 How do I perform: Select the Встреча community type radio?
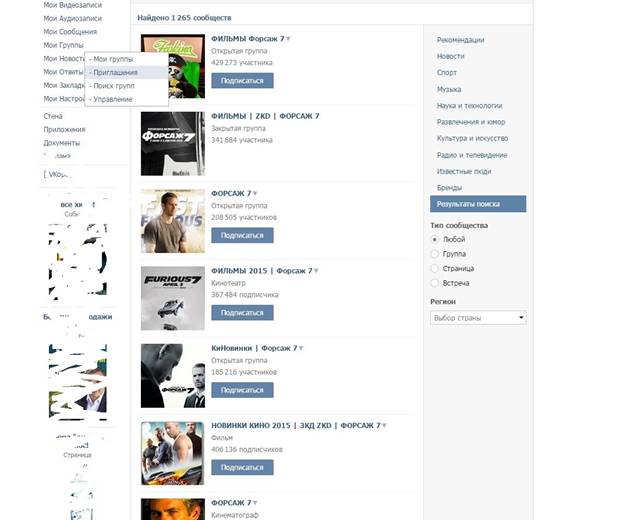tap(435, 283)
